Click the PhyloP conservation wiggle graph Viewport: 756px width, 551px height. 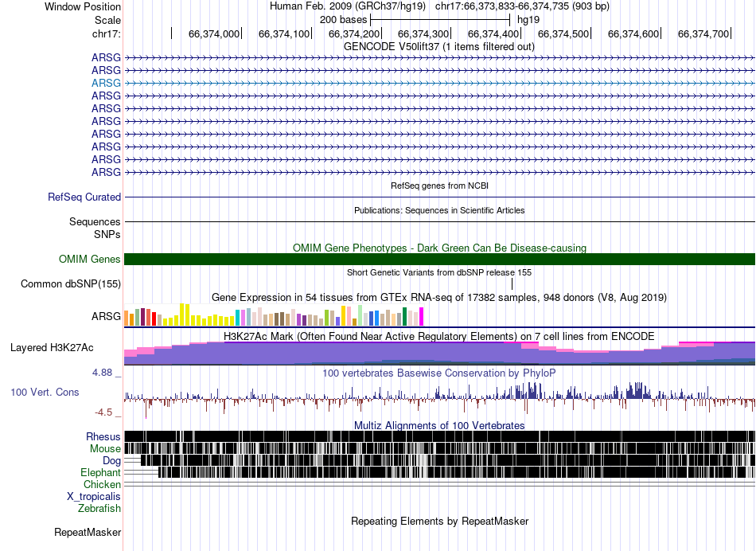[x=440, y=398]
